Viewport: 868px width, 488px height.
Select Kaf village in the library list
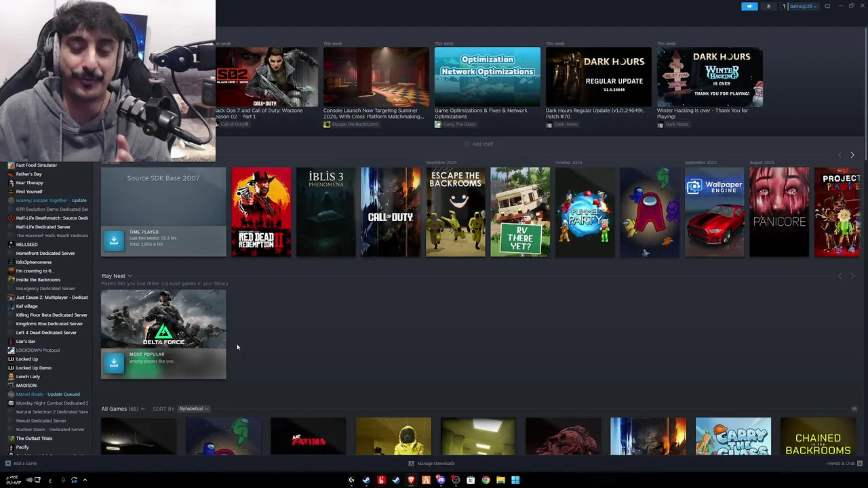tap(27, 306)
